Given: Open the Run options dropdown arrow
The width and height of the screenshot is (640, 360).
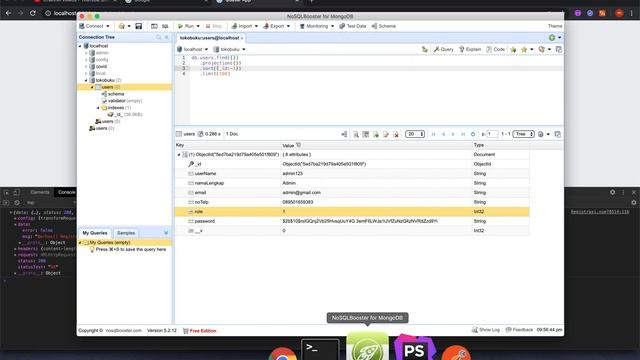Looking at the screenshot, I should tap(198, 26).
